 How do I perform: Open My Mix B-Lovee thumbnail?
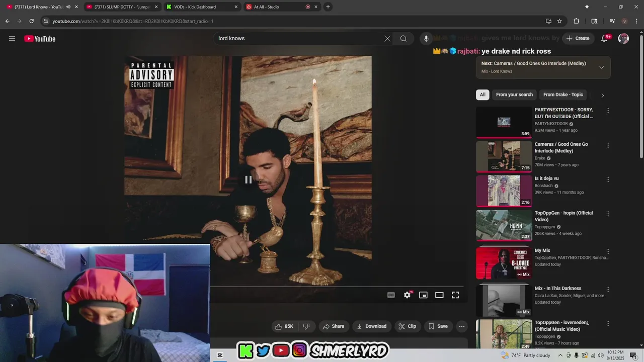pos(504,262)
